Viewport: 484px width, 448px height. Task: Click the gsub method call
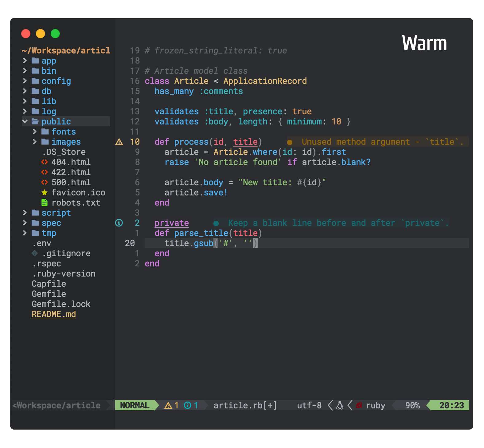tap(204, 243)
